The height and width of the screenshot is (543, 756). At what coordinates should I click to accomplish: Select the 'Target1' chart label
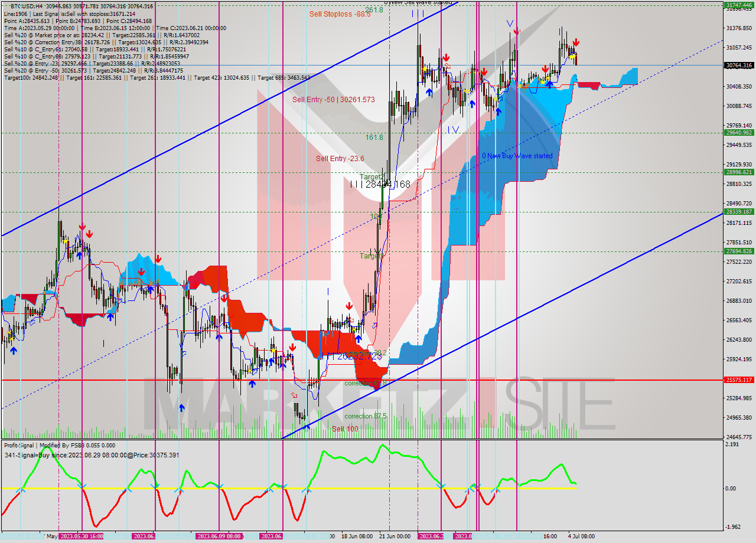(372, 256)
